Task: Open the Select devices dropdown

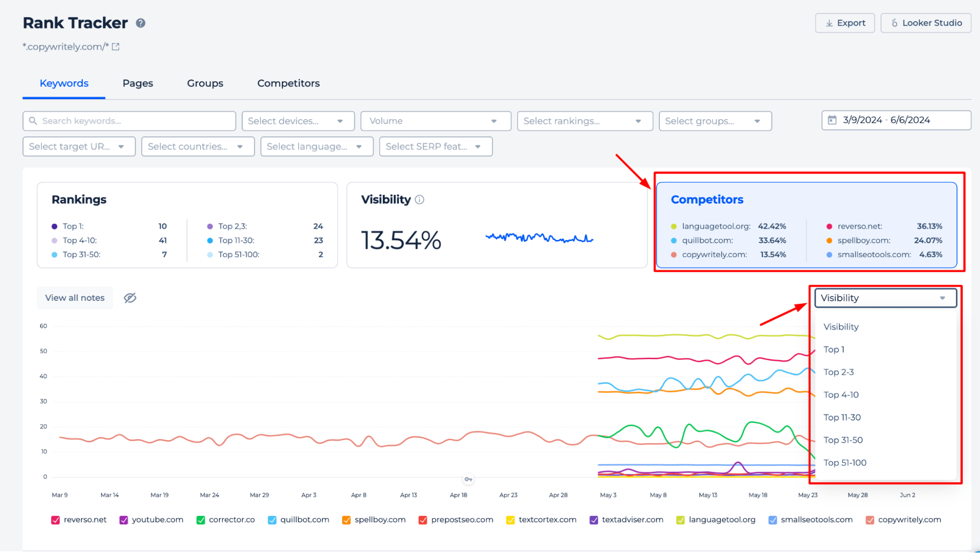Action: (298, 121)
